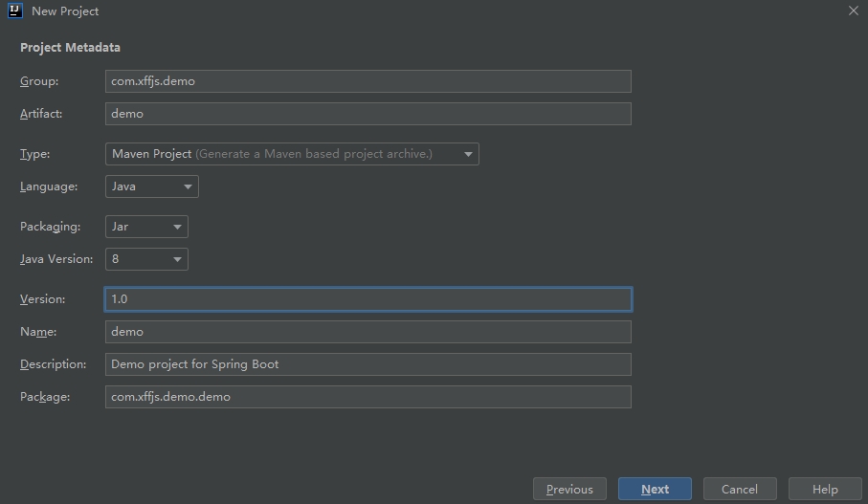Open the Maven Project type dropdown
Screen dimensions: 868x504
pos(292,154)
